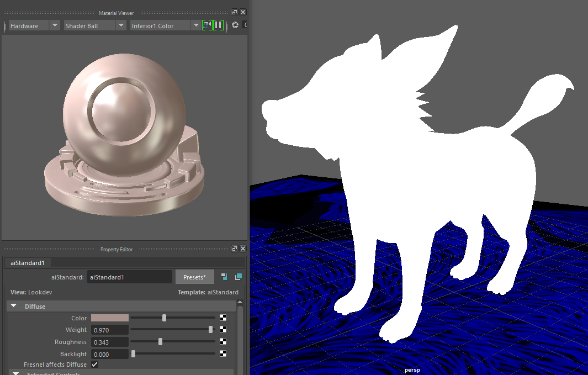This screenshot has height=375, width=588.
Task: Click the map icon beside Weight attribute
Action: click(x=223, y=329)
